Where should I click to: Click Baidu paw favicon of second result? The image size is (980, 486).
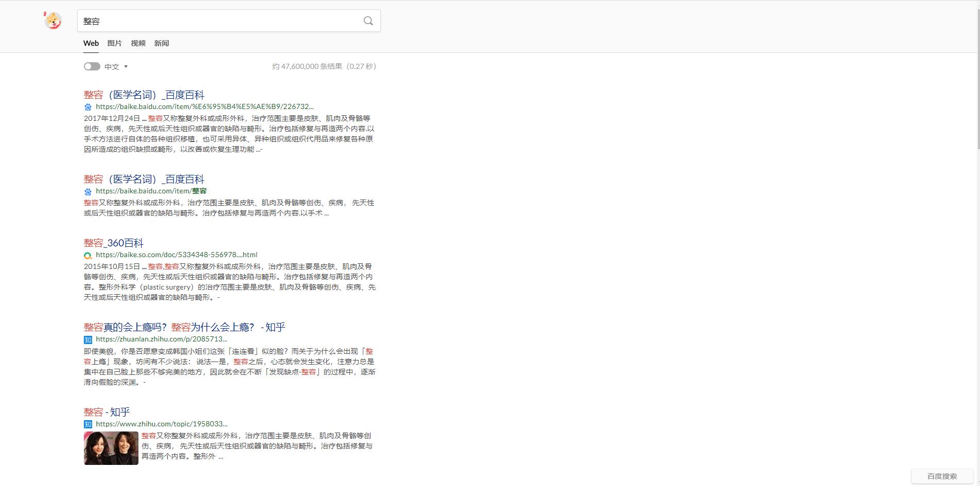pyautogui.click(x=88, y=191)
